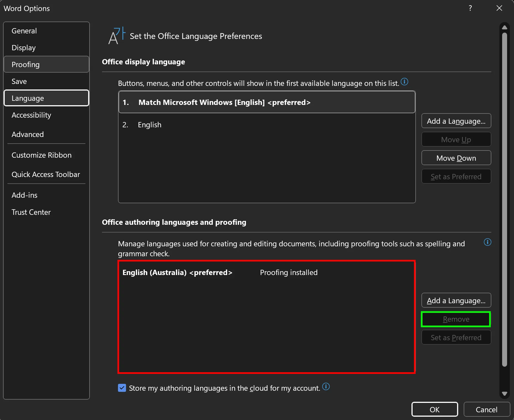Click the scrollbar up arrow
The height and width of the screenshot is (420, 514).
click(505, 27)
